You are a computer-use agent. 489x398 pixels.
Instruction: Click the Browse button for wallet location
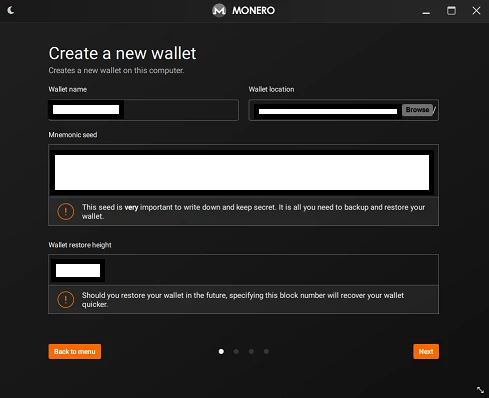tap(417, 110)
